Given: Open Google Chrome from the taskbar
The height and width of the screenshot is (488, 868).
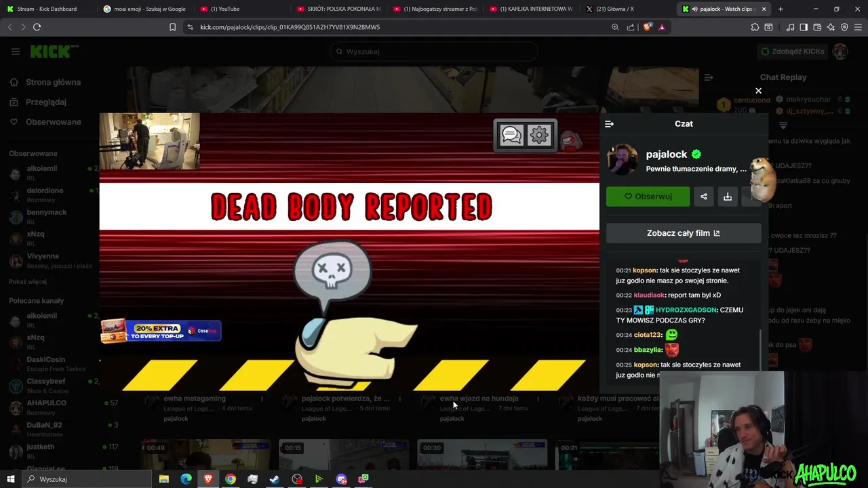Looking at the screenshot, I should point(231,479).
